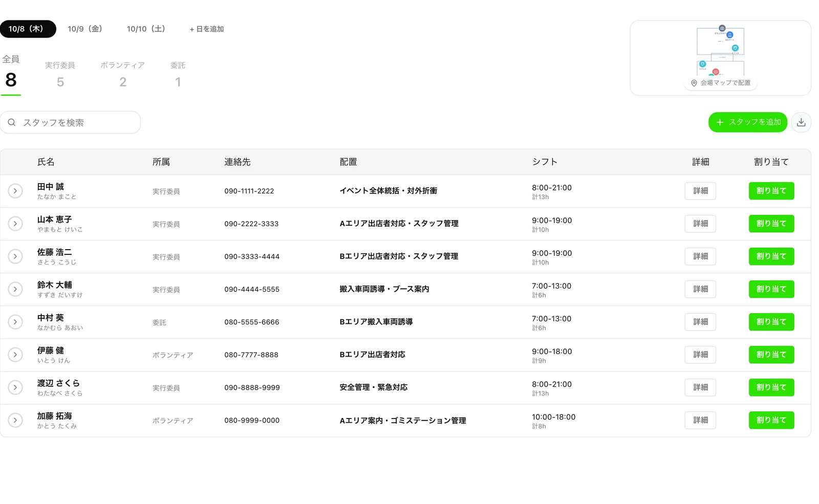Open 詳細 for 中村 葵
819x504 pixels.
point(700,322)
